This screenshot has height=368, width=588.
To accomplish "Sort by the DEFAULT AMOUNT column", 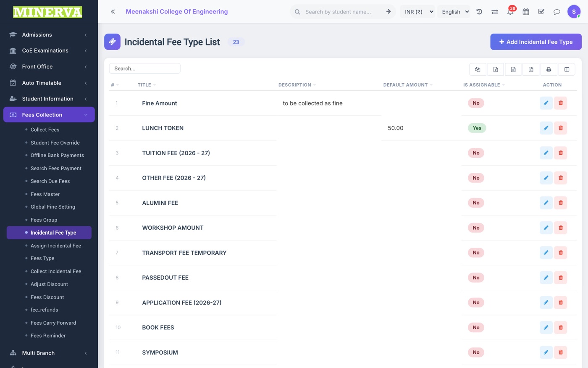I will point(408,85).
